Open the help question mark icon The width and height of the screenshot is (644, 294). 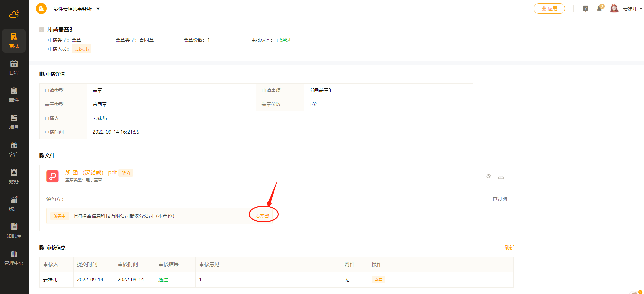coord(586,8)
